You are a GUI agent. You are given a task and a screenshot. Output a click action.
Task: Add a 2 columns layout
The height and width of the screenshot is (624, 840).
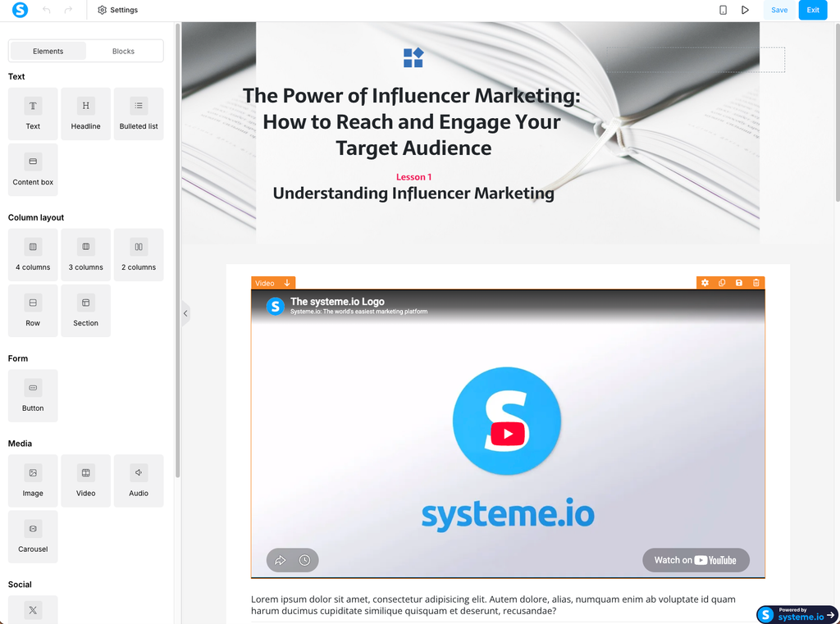pos(139,255)
